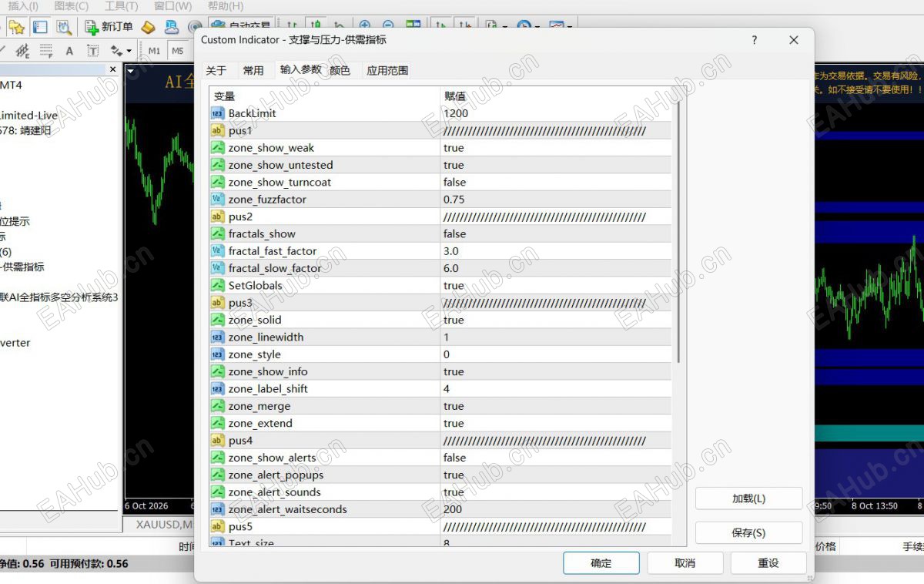The height and width of the screenshot is (584, 924).
Task: Select the text 'A' drawing tool
Action: [69, 51]
